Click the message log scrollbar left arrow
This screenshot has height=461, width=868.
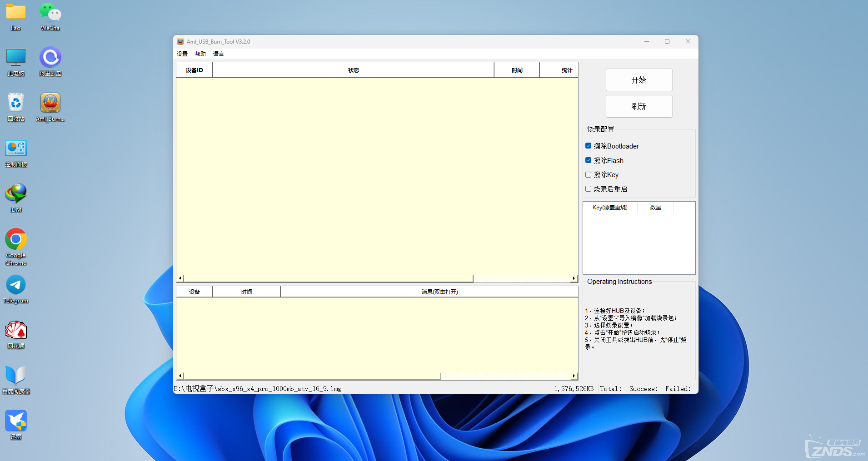pyautogui.click(x=180, y=376)
